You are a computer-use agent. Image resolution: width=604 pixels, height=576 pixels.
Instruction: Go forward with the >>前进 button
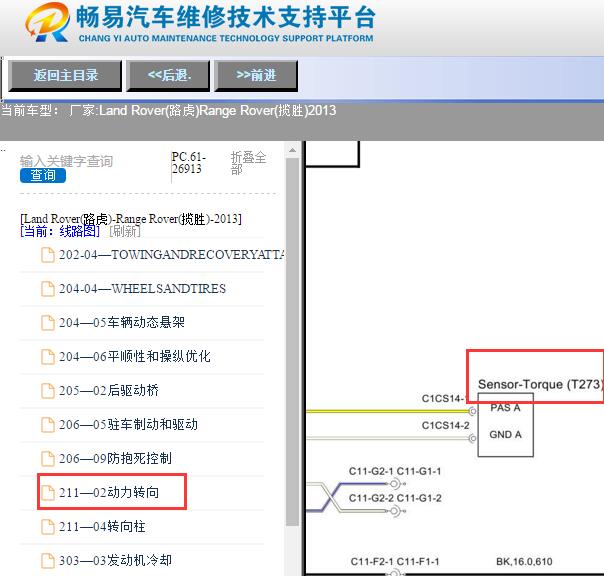(x=256, y=76)
